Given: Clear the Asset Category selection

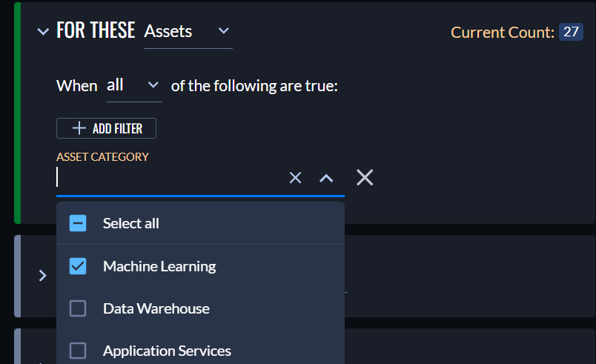Looking at the screenshot, I should [x=295, y=178].
